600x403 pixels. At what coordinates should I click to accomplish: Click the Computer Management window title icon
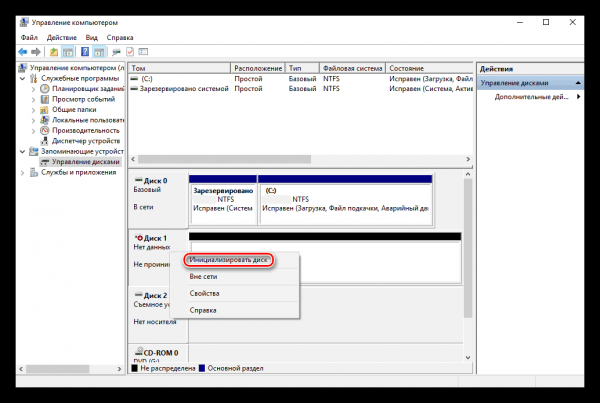pos(24,22)
